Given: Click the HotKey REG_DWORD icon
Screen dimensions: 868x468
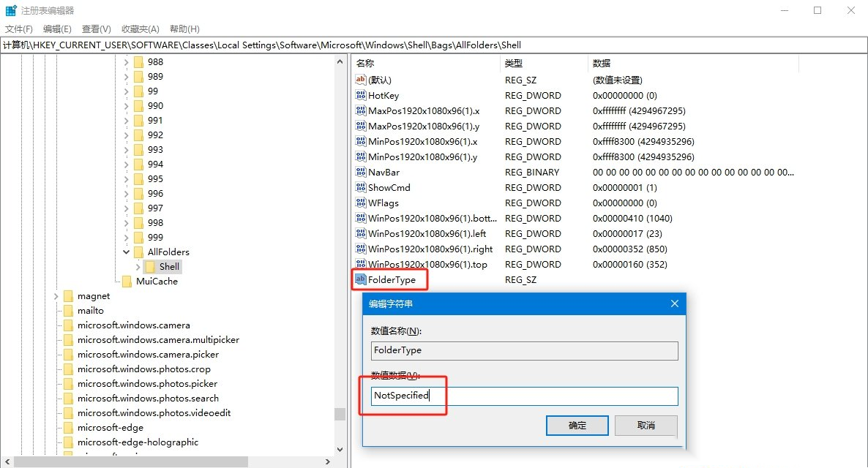Looking at the screenshot, I should pos(360,95).
